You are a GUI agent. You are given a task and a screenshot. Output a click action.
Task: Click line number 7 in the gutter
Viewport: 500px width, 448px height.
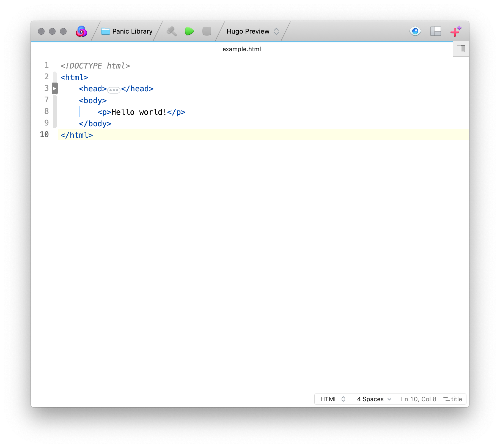pos(46,100)
